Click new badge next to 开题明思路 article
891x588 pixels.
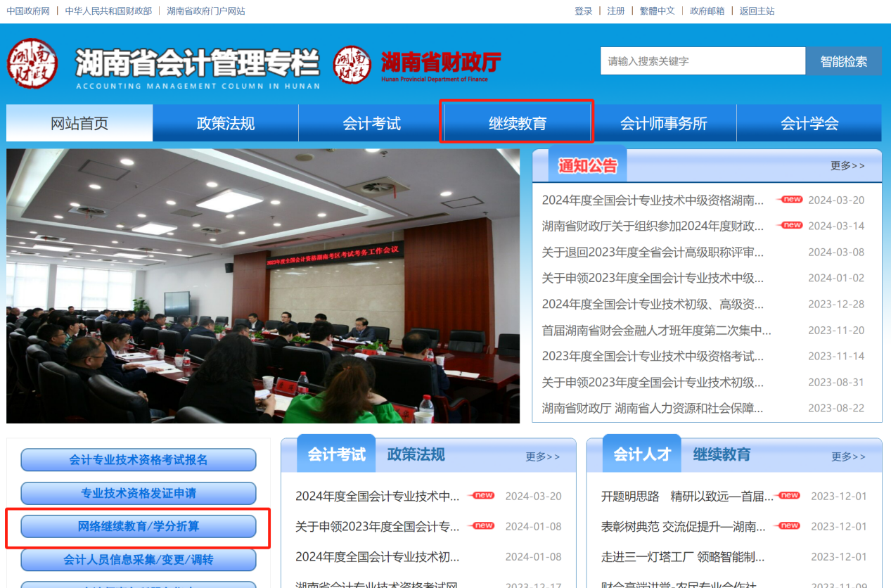pos(788,496)
